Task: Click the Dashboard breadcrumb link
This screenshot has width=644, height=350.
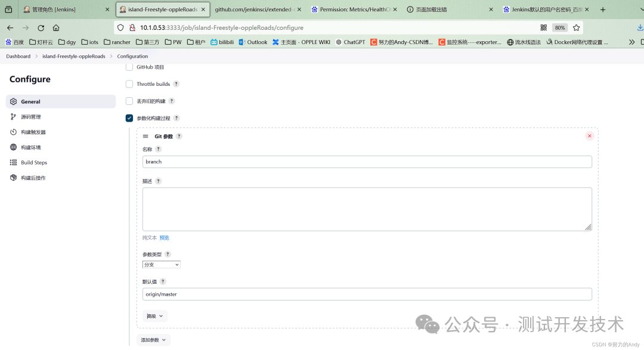Action: [x=18, y=56]
